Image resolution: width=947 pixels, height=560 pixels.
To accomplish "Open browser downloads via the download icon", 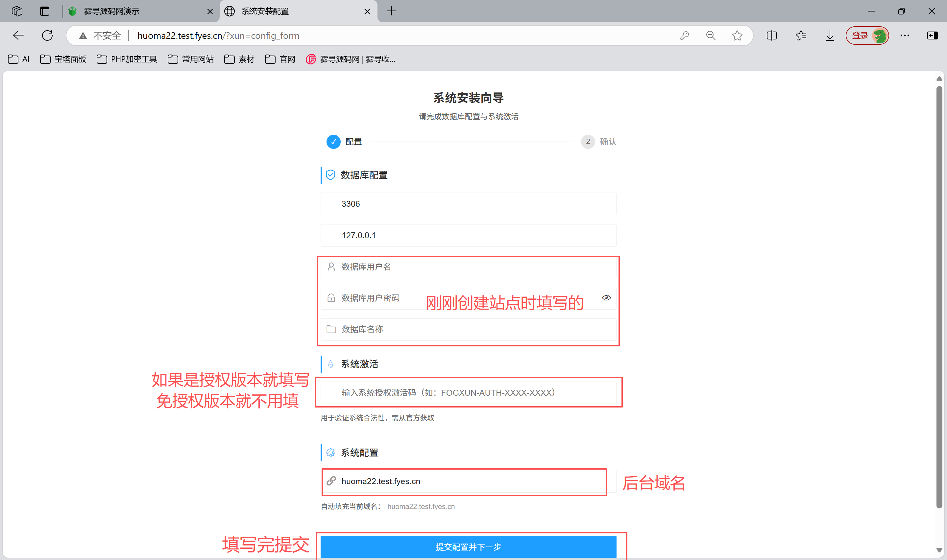I will 829,35.
